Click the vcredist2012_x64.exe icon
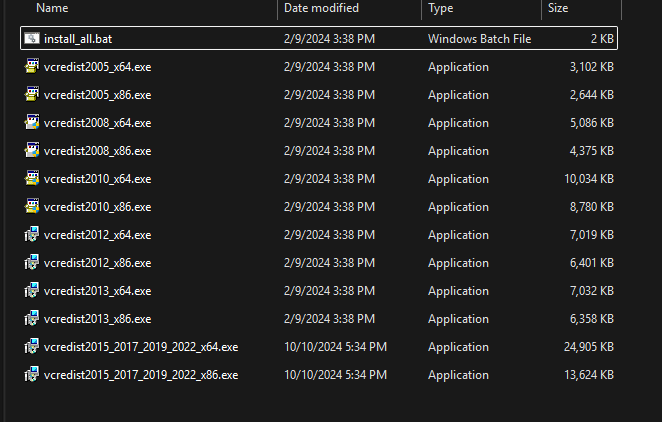662x422 pixels. (x=32, y=235)
